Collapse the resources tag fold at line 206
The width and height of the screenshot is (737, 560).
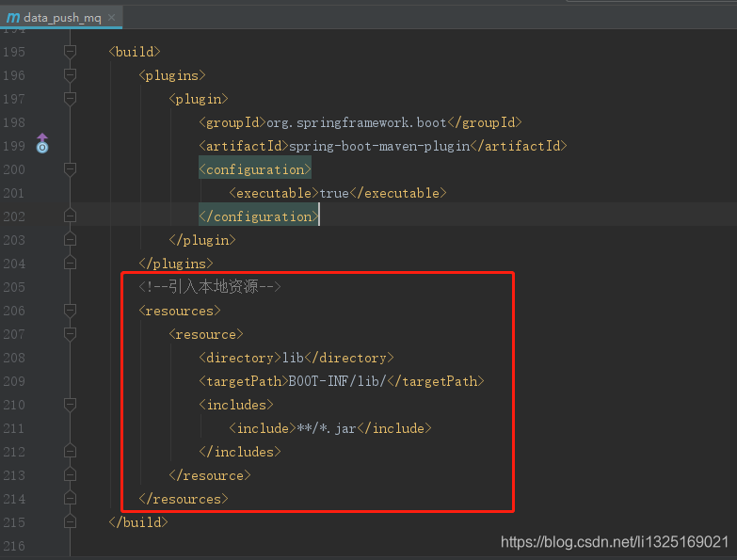pyautogui.click(x=70, y=311)
